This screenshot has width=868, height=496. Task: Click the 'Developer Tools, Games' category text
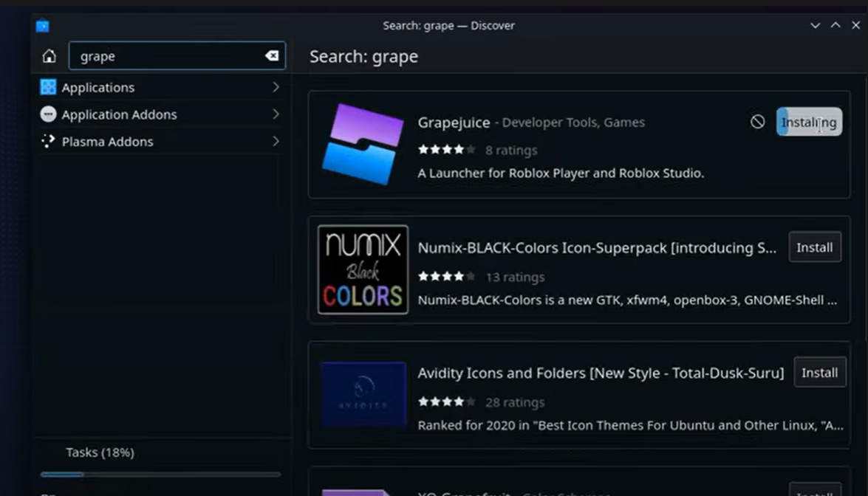(x=573, y=123)
